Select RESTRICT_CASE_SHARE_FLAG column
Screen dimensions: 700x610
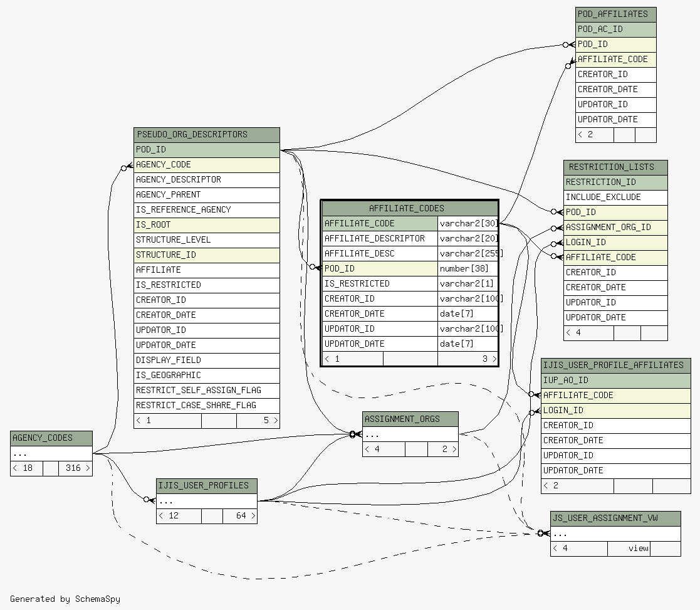point(207,406)
